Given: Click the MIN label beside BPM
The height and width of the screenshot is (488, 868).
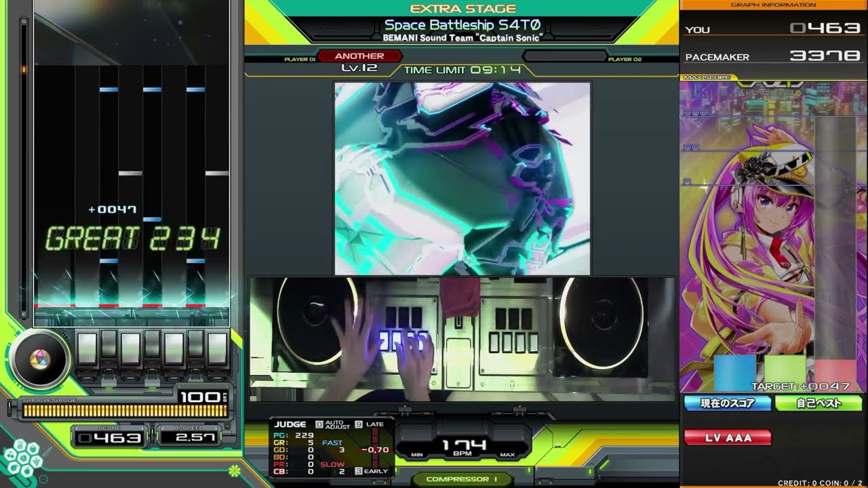Looking at the screenshot, I should point(418,454).
